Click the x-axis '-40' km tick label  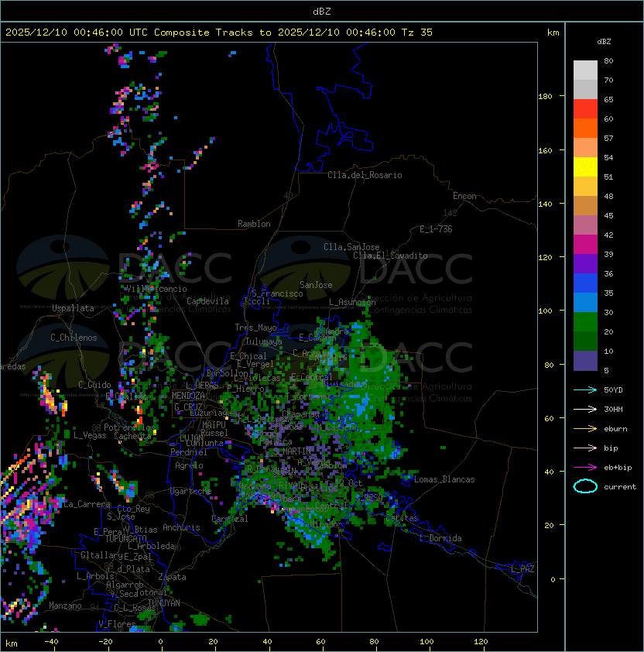tap(51, 642)
